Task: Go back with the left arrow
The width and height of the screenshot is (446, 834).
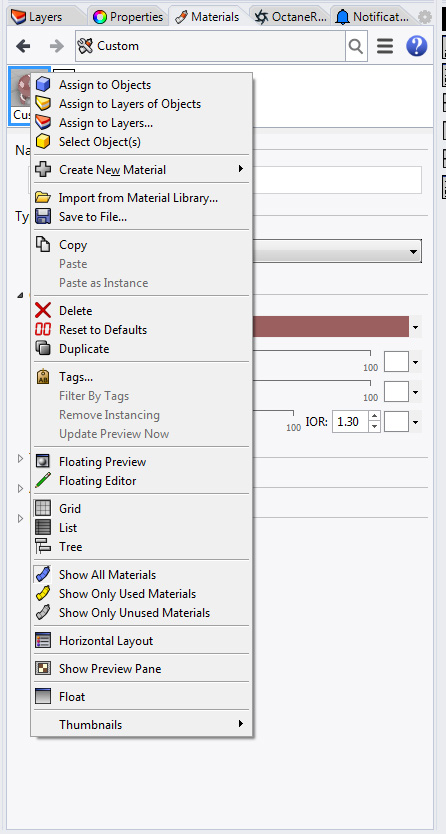Action: (x=23, y=46)
